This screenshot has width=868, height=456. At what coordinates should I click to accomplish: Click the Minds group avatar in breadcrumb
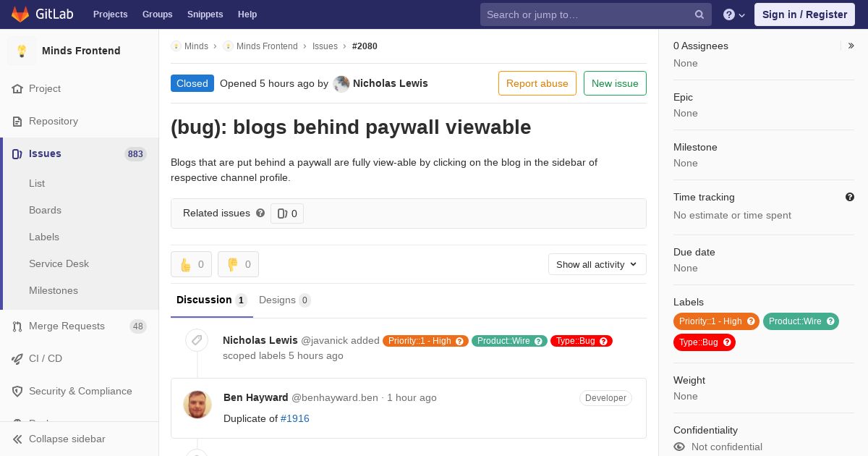click(176, 46)
